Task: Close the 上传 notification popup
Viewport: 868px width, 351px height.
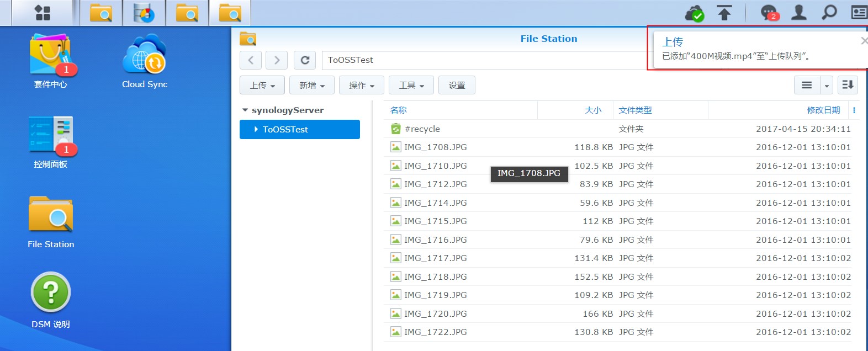Action: coord(864,41)
